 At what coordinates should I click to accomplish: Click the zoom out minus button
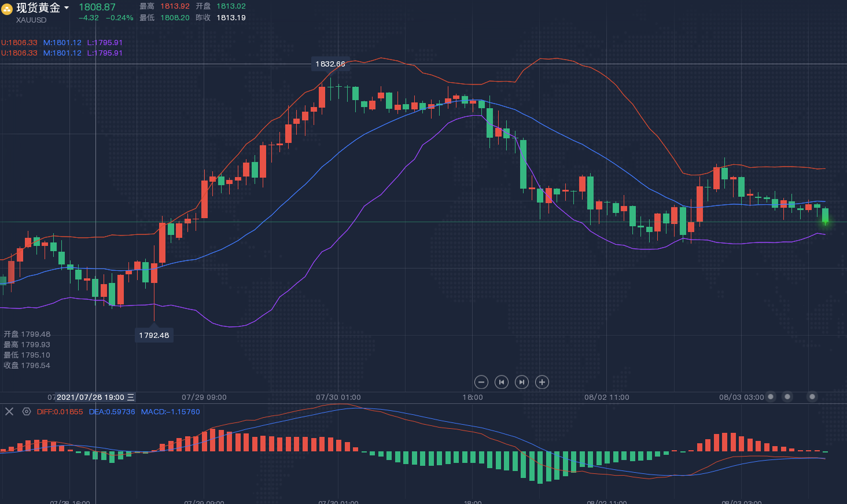481,382
